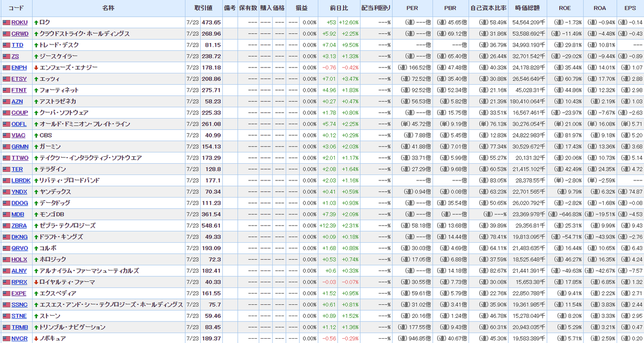Screen dimensions: 644x343
Task: Click the ROE column header
Action: coord(565,9)
